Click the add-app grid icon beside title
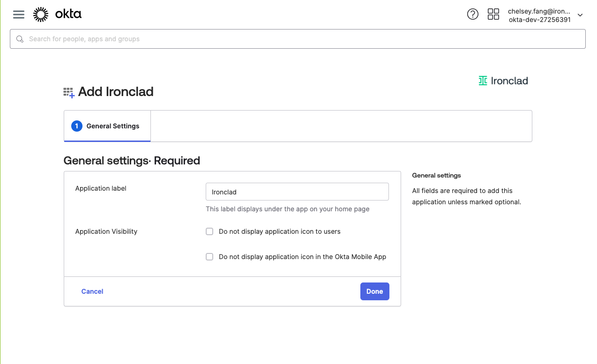The image size is (597, 364). click(69, 92)
